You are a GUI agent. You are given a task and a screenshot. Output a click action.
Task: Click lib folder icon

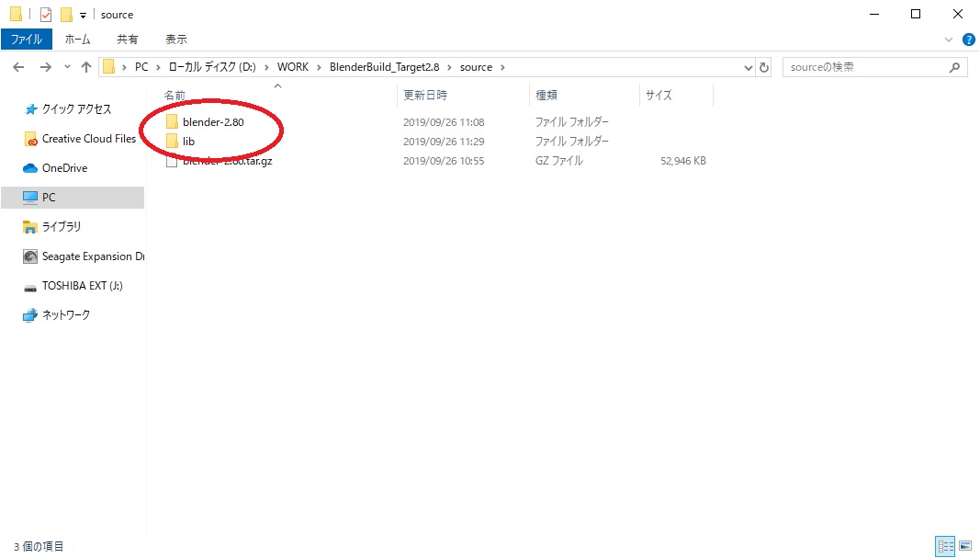click(172, 141)
